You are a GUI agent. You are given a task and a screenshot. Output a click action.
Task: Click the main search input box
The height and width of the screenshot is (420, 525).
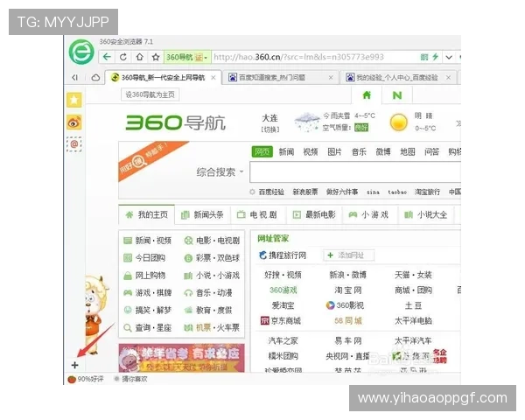point(355,172)
